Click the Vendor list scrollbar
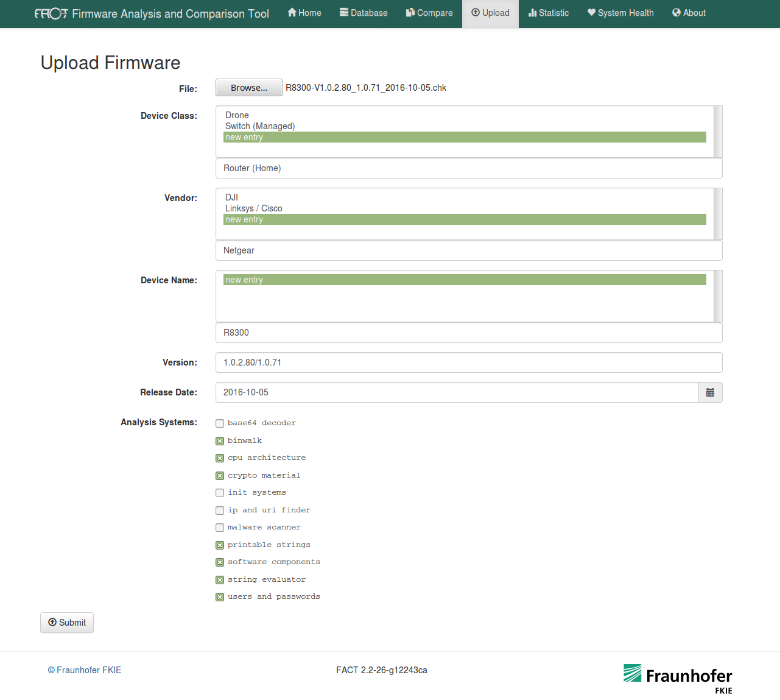 click(718, 214)
